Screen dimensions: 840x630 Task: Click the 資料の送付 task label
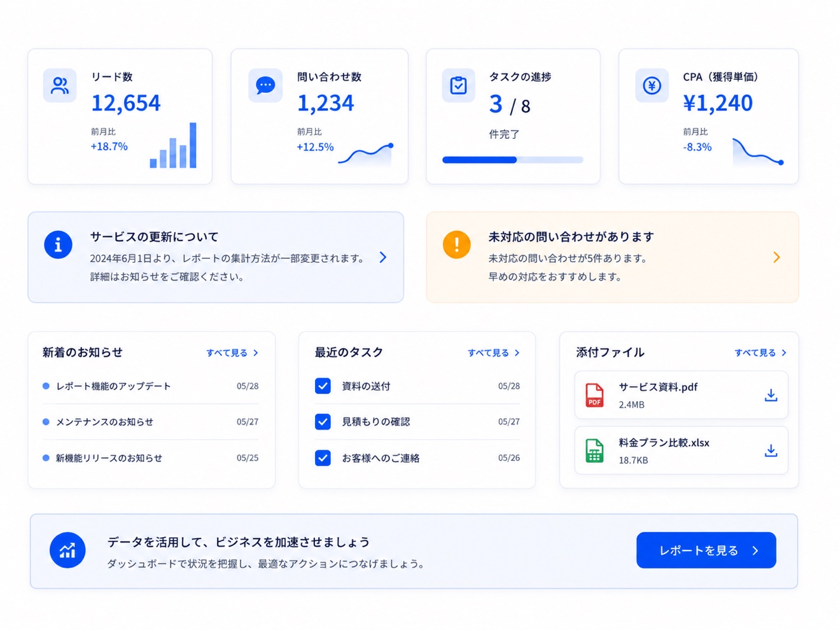pyautogui.click(x=366, y=386)
